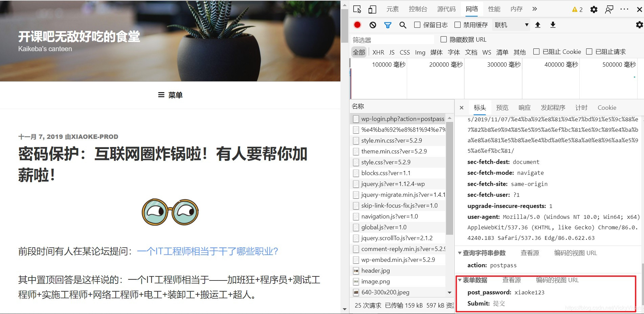Screen dimensions: 644x314
Task: Open DevTools more options ellipsis
Action: pos(624,9)
